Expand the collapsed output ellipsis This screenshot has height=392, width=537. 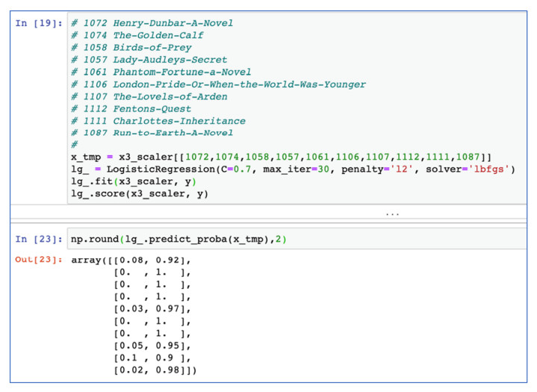pyautogui.click(x=392, y=213)
